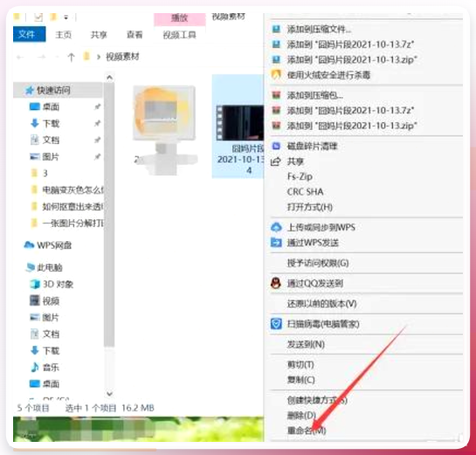This screenshot has height=455, width=476.
Task: Open the 电脑变灰色怎么 folder
Action: [x=72, y=190]
